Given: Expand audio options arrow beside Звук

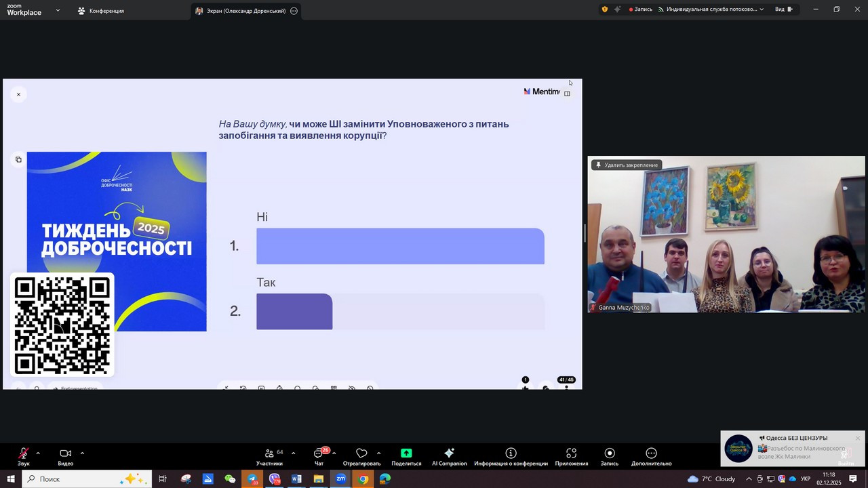Looking at the screenshot, I should click(38, 453).
